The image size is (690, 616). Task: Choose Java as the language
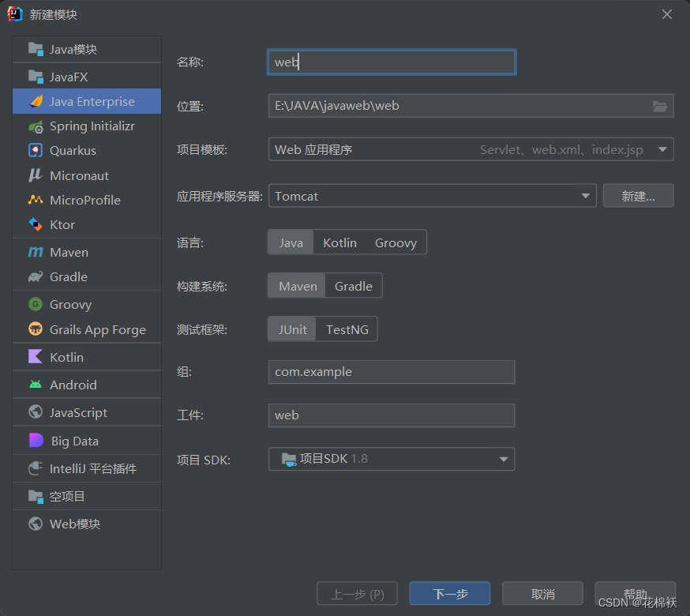pyautogui.click(x=291, y=242)
